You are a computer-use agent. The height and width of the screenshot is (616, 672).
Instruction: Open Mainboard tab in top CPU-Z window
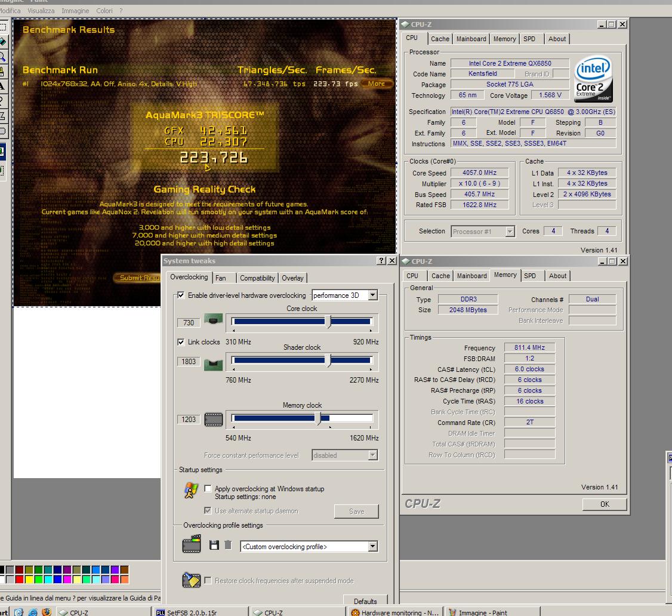point(471,39)
